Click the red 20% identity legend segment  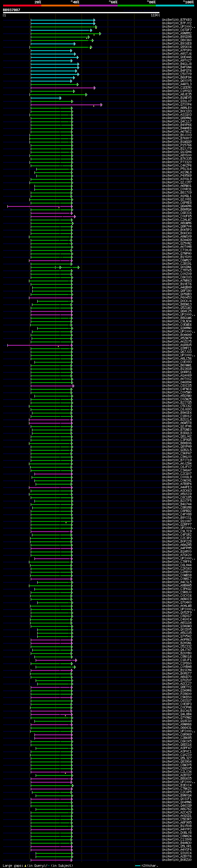22,6
